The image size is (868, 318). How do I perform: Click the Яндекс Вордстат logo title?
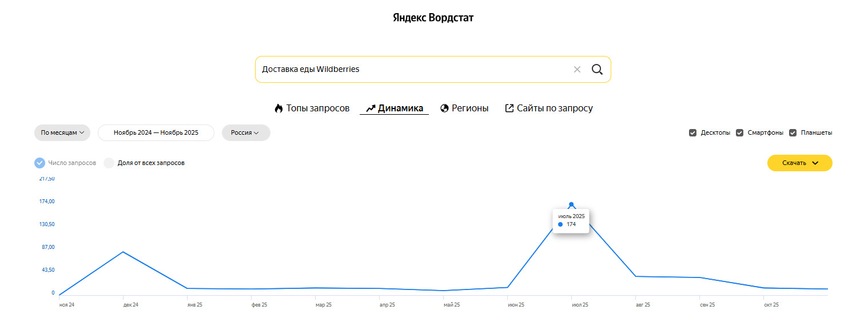tap(433, 18)
